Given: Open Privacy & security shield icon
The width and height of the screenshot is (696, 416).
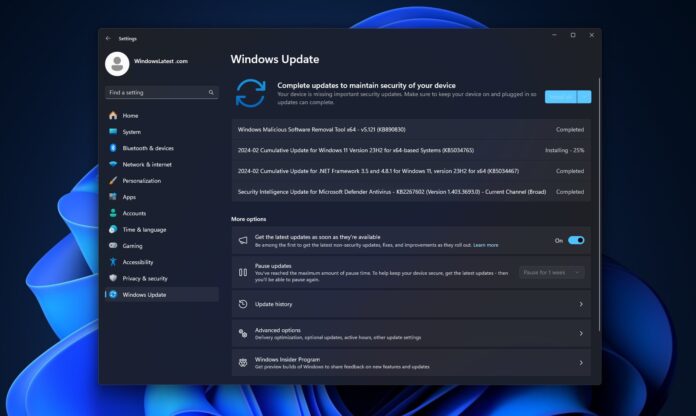Looking at the screenshot, I should [113, 278].
